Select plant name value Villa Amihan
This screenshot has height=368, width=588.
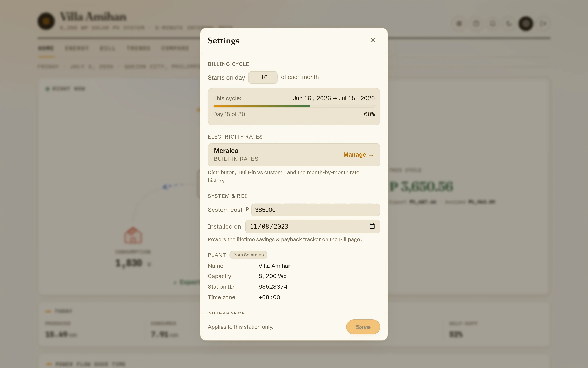(x=275, y=266)
